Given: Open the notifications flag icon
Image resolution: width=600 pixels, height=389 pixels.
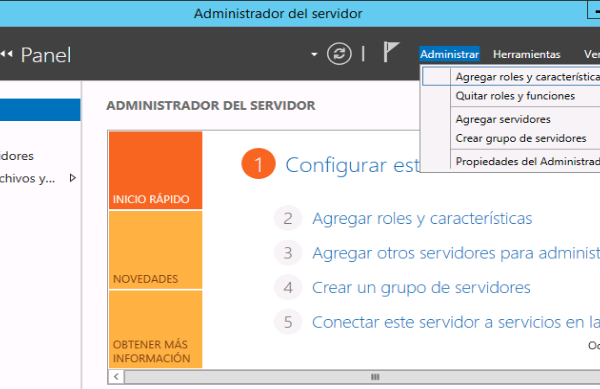Looking at the screenshot, I should click(391, 52).
